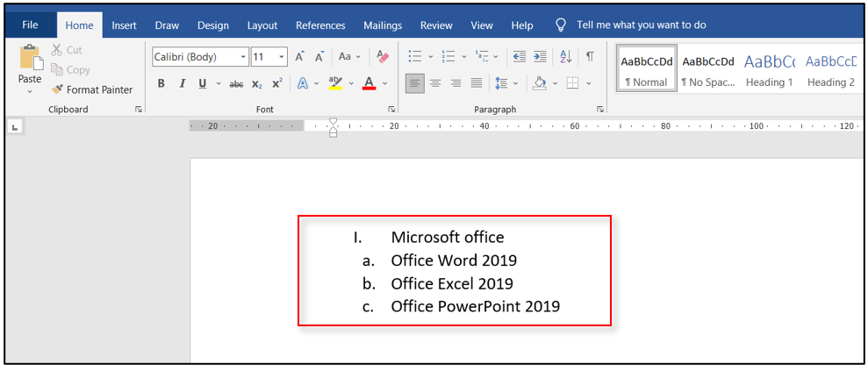Switch to the Insert tab
The image size is (868, 371).
tap(124, 25)
